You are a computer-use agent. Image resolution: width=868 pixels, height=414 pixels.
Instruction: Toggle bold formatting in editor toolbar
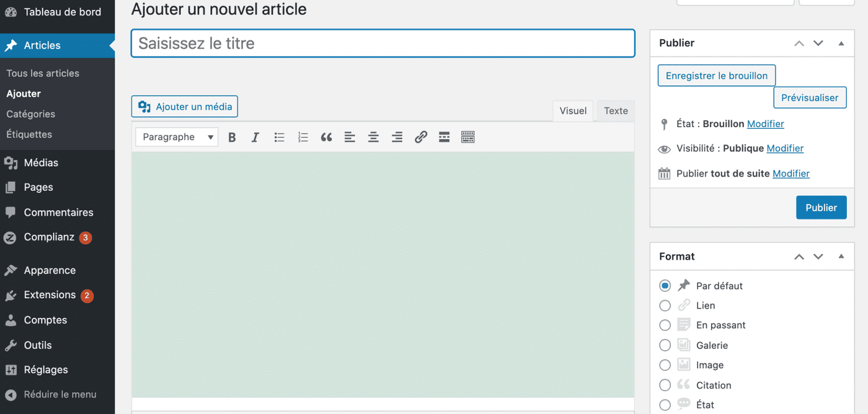[232, 138]
